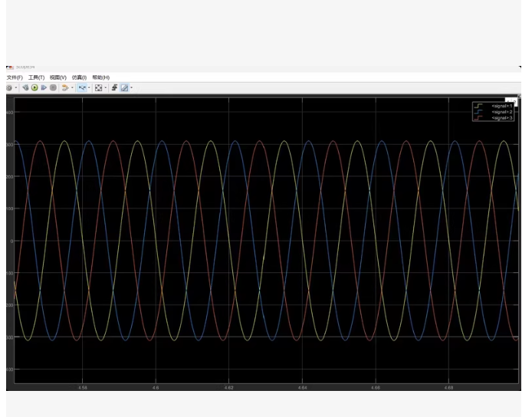
Task: Toggle <signal>:2 in the legend
Action: 502,112
